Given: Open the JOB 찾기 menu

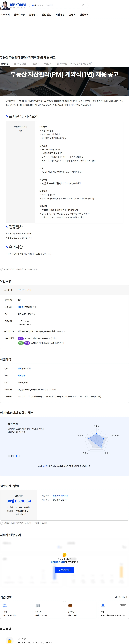Looking at the screenshot, I should coord(5,15).
